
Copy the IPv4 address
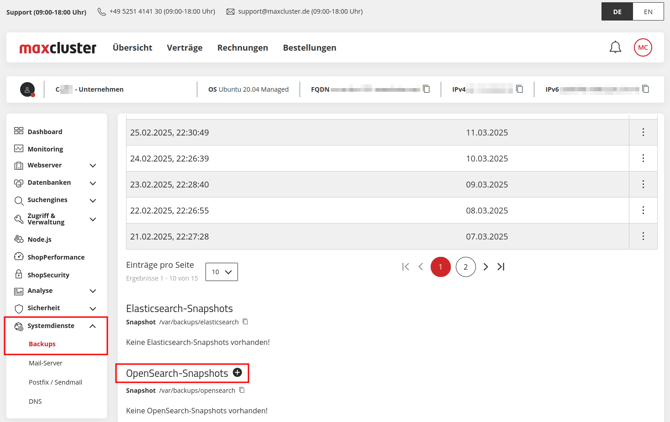click(520, 89)
